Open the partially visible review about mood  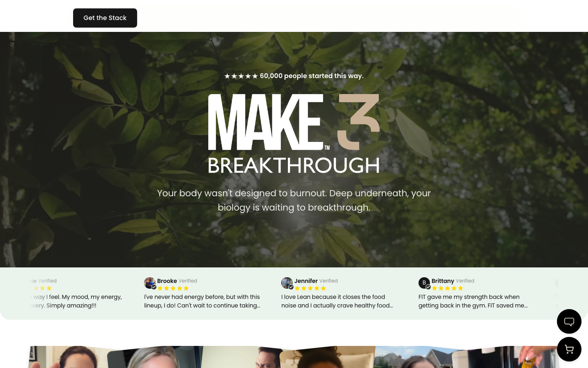click(76, 301)
